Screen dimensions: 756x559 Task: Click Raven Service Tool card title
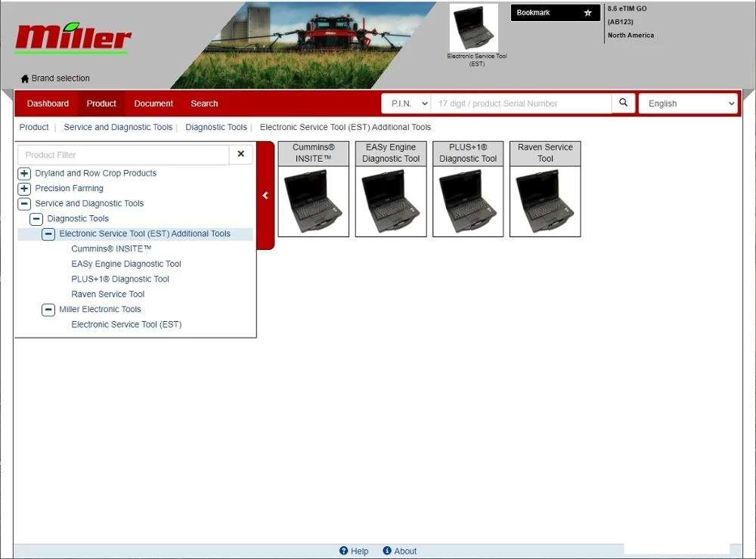tap(545, 153)
